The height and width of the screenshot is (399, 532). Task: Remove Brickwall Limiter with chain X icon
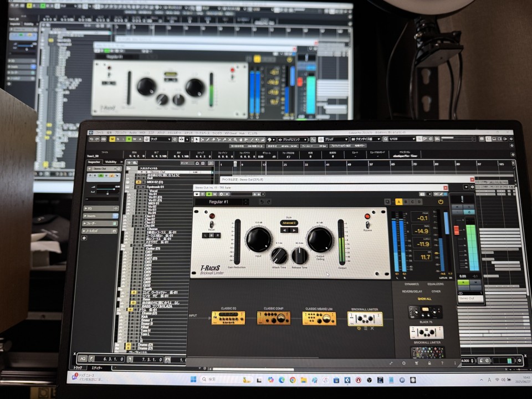pos(372,329)
